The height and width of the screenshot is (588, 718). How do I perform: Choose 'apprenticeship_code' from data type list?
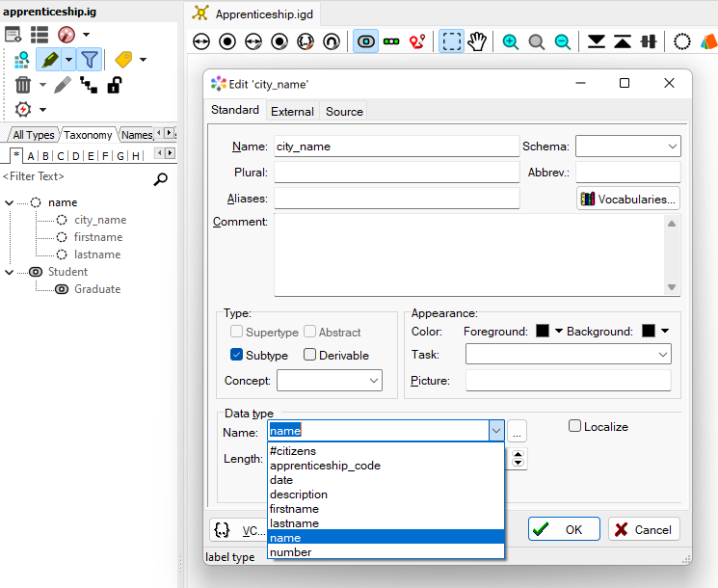[325, 466]
